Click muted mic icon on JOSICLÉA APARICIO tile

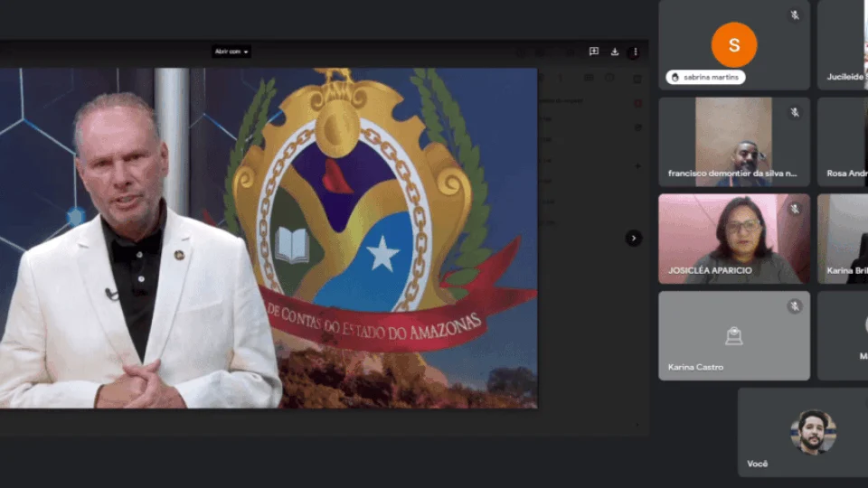pos(795,209)
